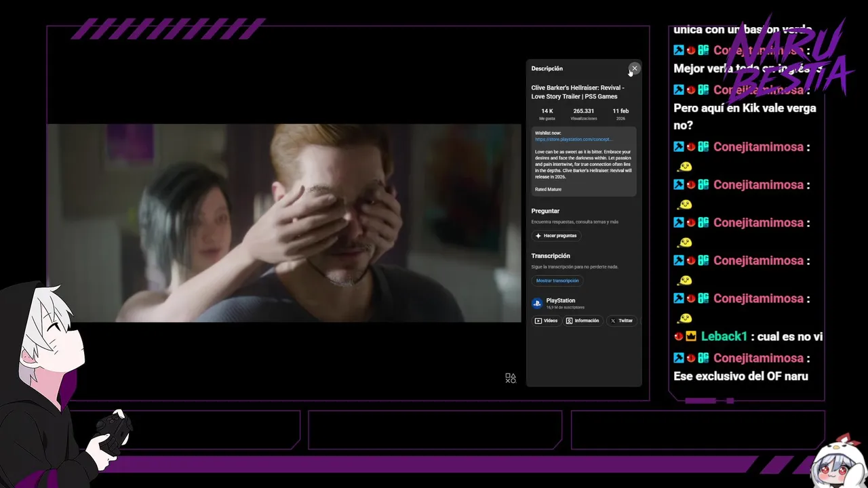Screen dimensions: 868x488
Task: Click the video title Clive Barker's Hellraiser
Action: pyautogui.click(x=578, y=92)
